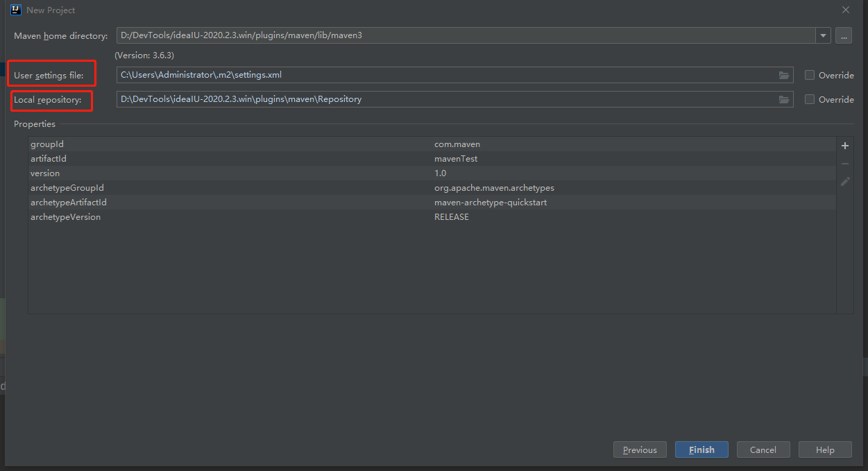The width and height of the screenshot is (868, 471).
Task: Browse folder for User settings file
Action: coord(784,75)
